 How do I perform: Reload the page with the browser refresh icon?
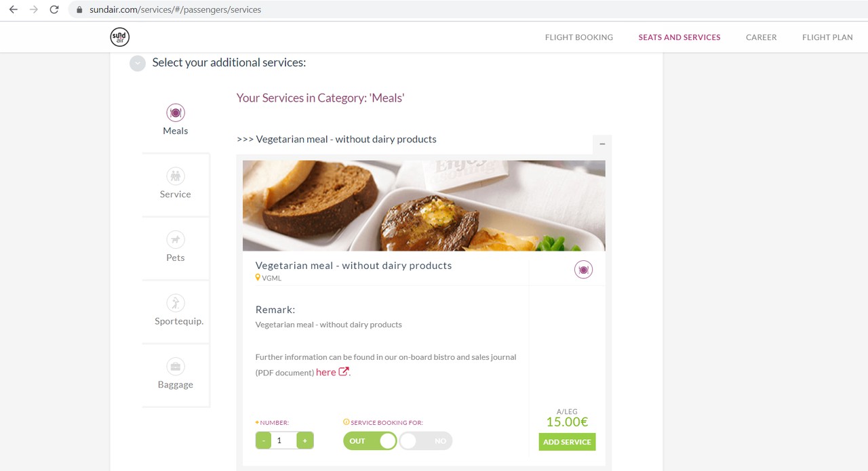pyautogui.click(x=54, y=9)
